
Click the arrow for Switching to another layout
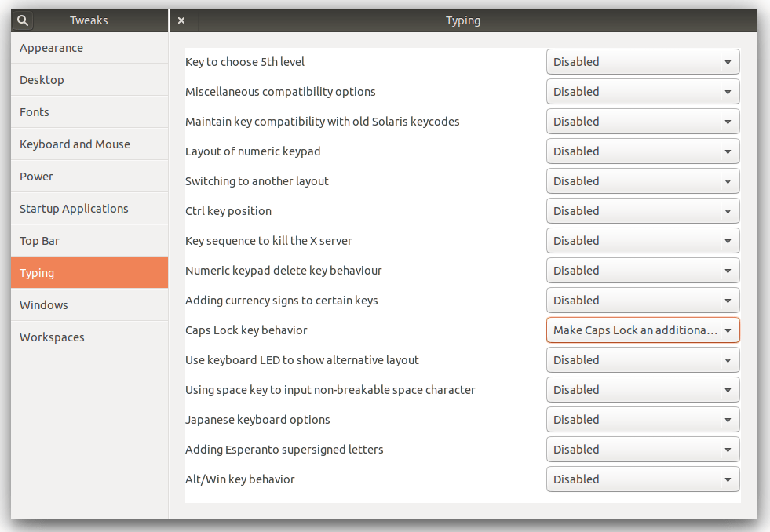click(x=728, y=181)
